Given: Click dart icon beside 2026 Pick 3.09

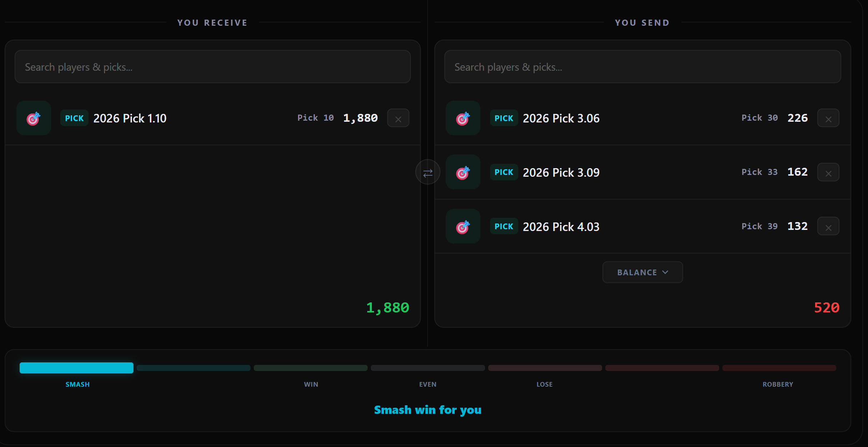Looking at the screenshot, I should click(x=463, y=172).
